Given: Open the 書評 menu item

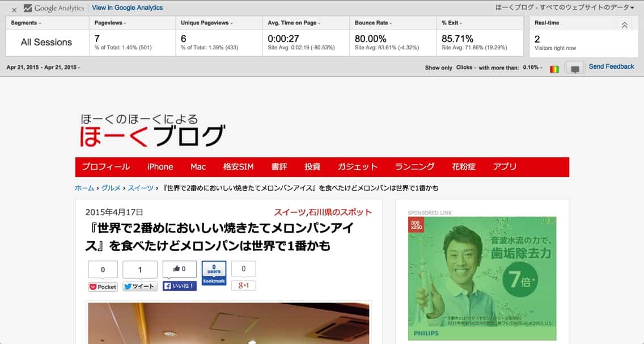Looking at the screenshot, I should pyautogui.click(x=279, y=167).
